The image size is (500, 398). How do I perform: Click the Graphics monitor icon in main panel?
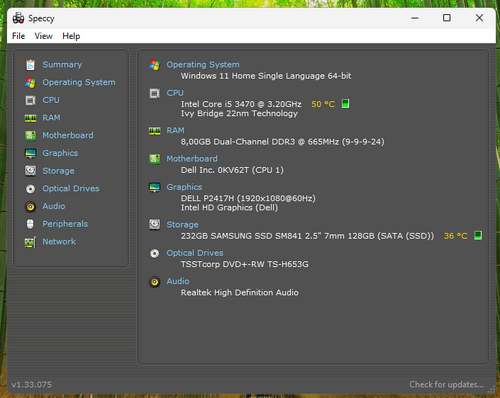(155, 187)
